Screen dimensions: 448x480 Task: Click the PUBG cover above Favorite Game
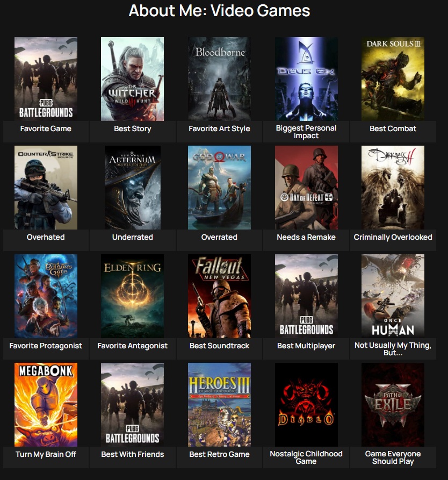coord(46,79)
